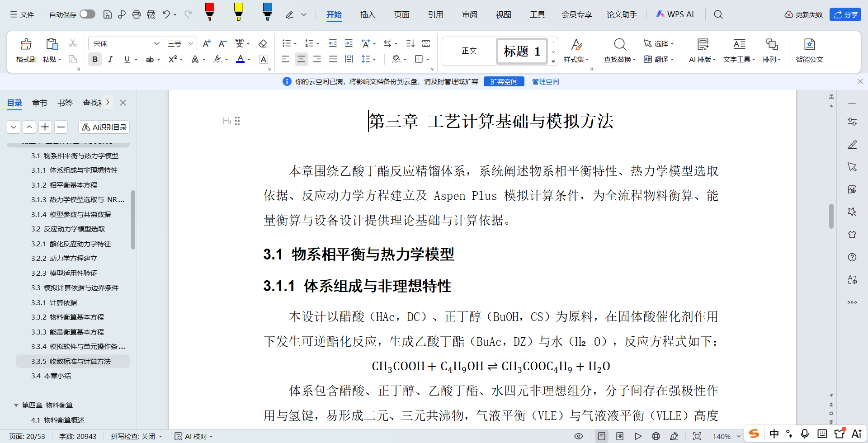Click the AI识别目录 button
This screenshot has width=868, height=443.
click(x=104, y=127)
